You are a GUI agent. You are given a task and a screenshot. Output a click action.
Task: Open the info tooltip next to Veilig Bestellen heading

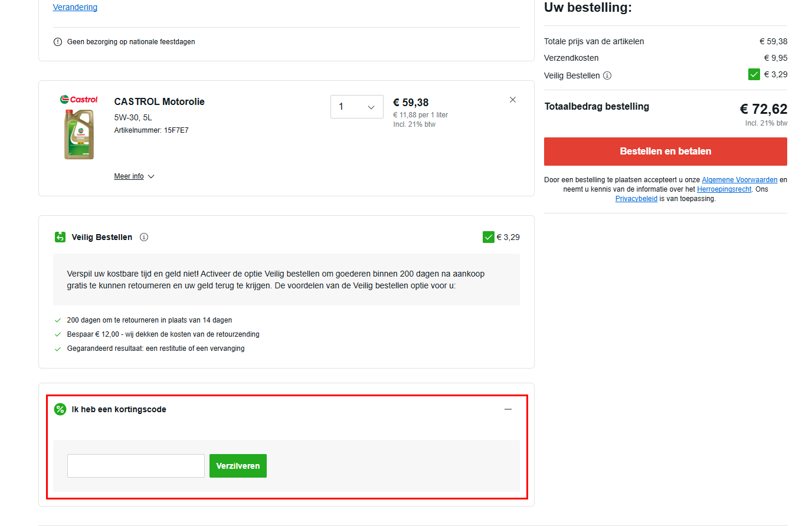tap(144, 236)
